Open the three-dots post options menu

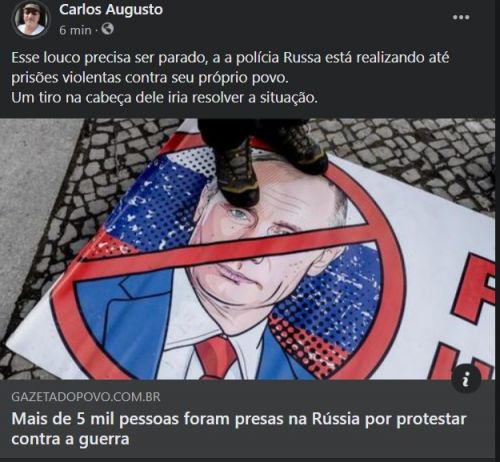point(461,17)
